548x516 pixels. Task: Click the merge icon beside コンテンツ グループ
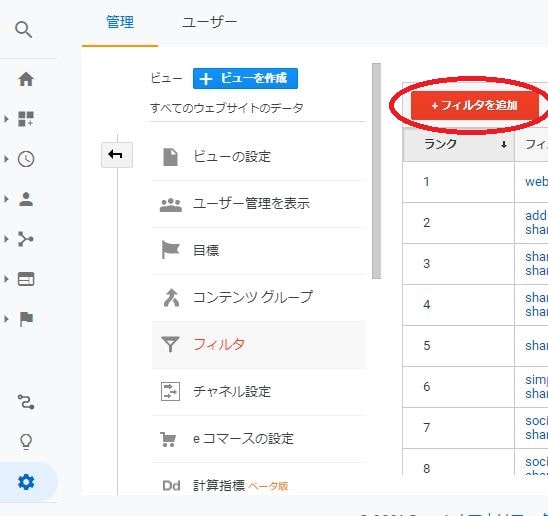click(171, 298)
